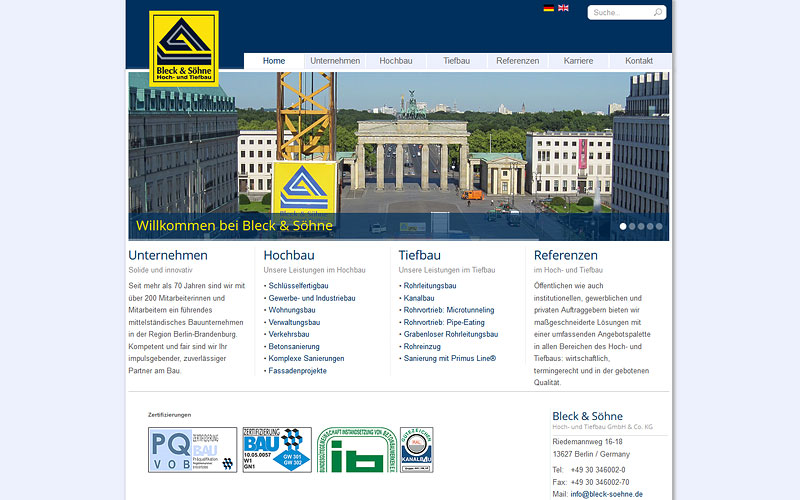Open the Hochbau section heading
The width and height of the screenshot is (800, 500).
tap(289, 255)
